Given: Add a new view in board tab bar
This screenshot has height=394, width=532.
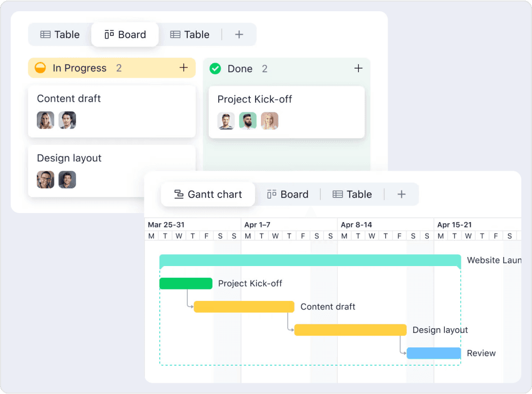Looking at the screenshot, I should click(239, 35).
